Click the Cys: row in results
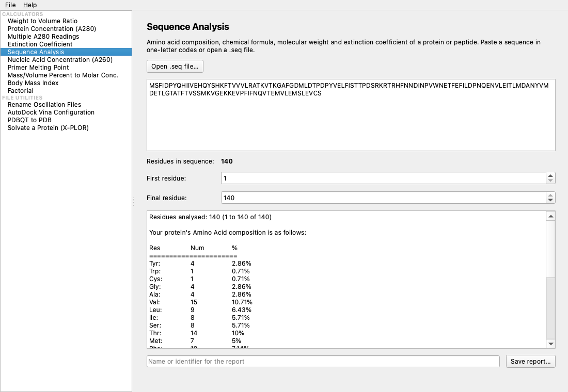Screen dimensions: 568x392 [x=199, y=279]
